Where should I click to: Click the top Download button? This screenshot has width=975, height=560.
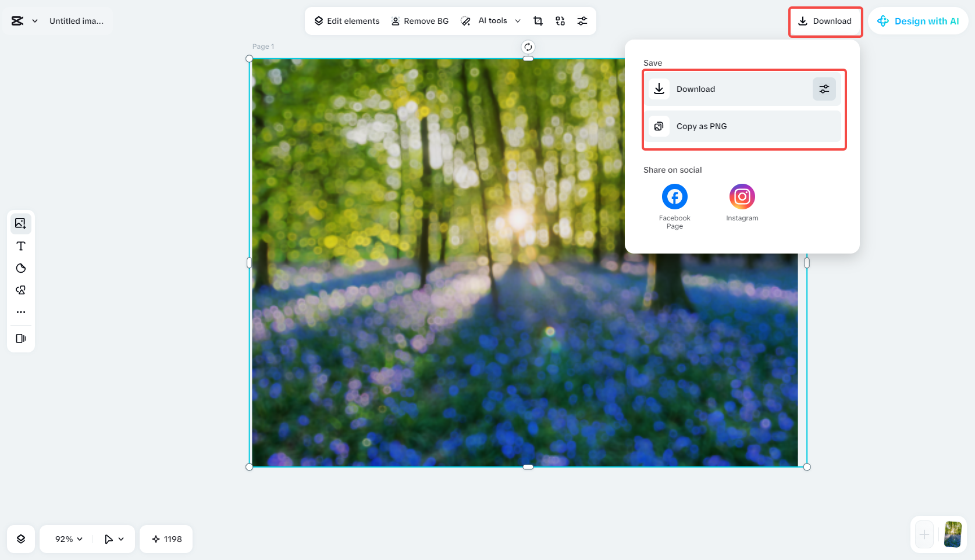(825, 22)
